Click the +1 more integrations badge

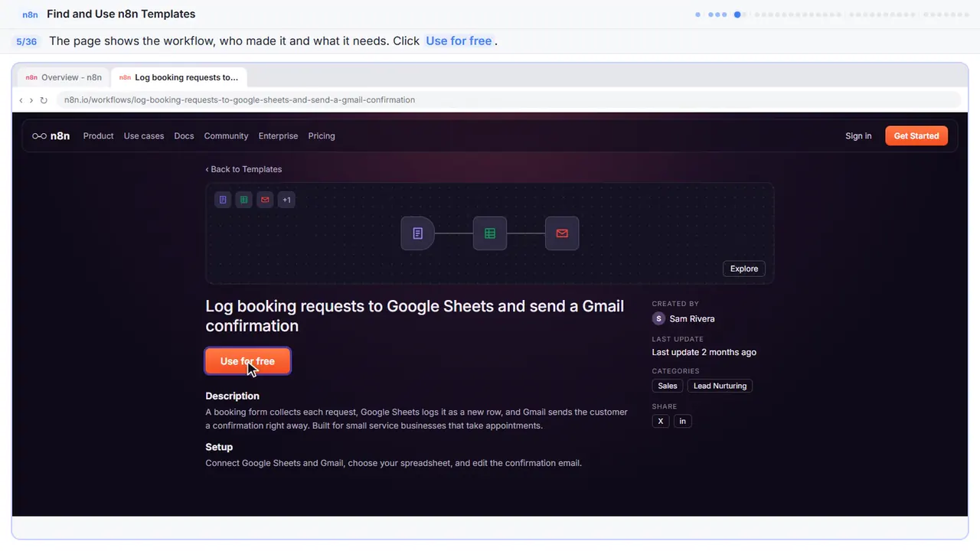click(x=286, y=200)
